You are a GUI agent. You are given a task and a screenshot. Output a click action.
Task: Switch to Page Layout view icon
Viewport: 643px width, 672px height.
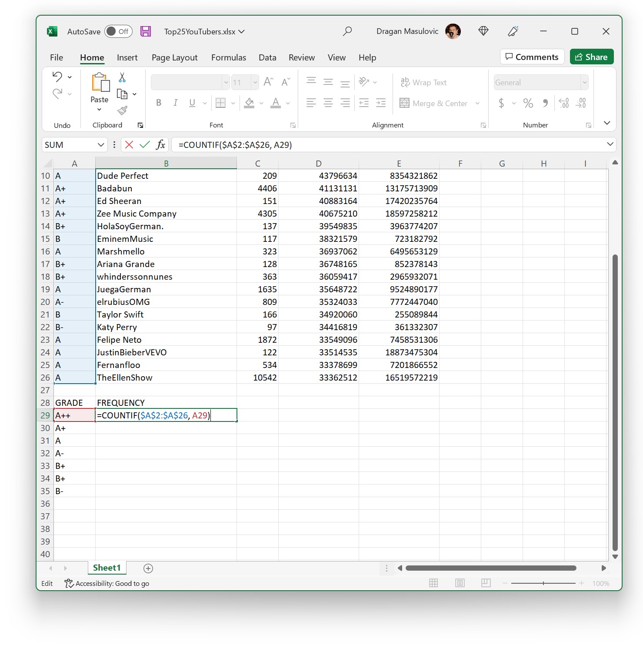(x=460, y=583)
